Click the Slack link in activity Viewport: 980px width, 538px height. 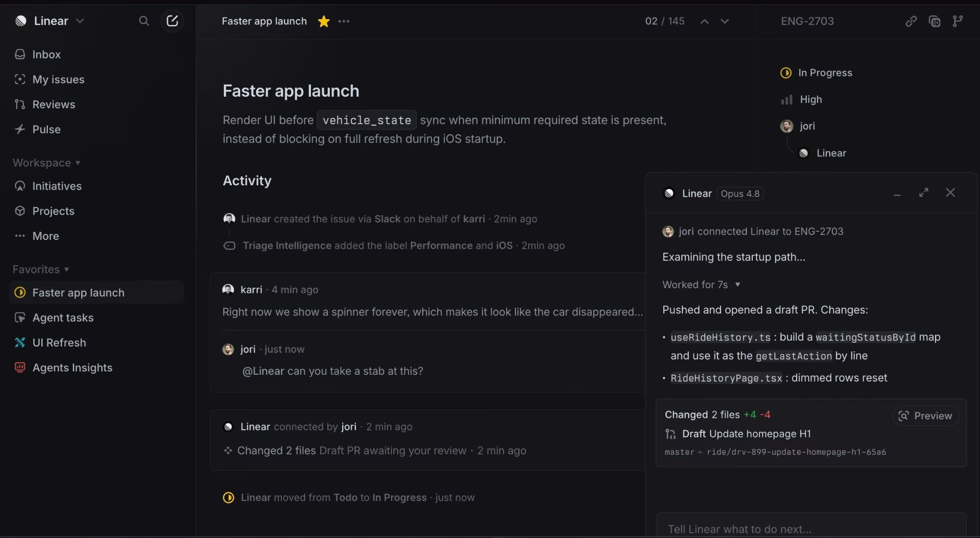pyautogui.click(x=387, y=219)
